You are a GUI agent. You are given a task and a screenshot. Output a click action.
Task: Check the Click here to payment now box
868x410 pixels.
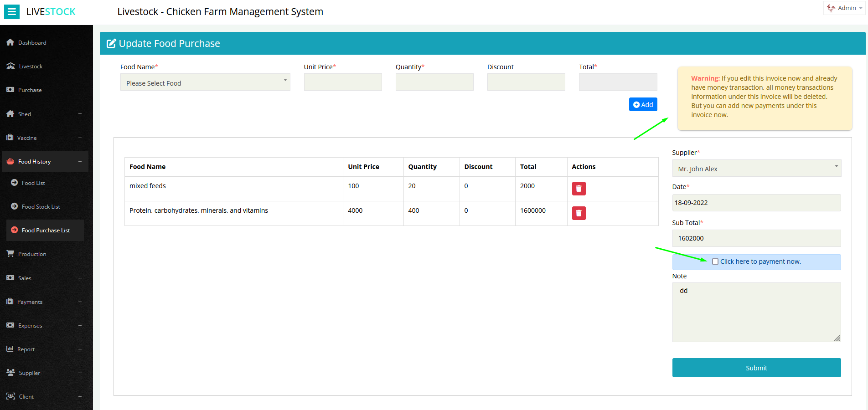pos(715,261)
